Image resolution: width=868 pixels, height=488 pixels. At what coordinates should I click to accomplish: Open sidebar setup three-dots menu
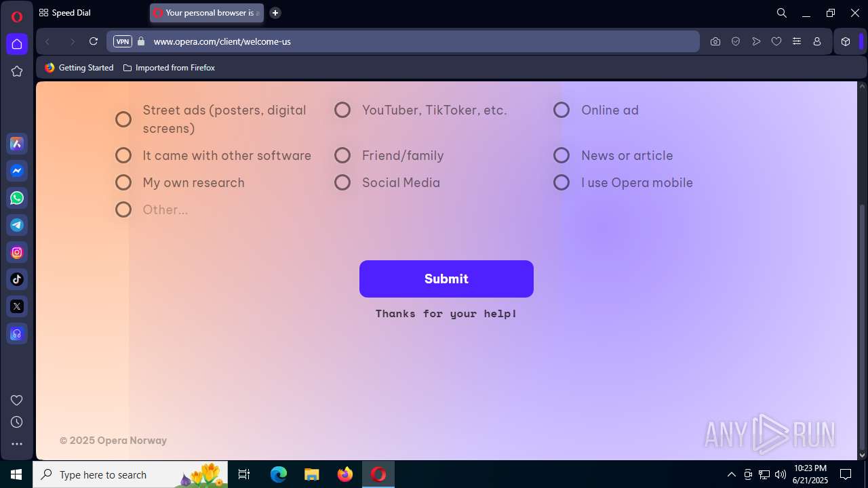tap(17, 444)
